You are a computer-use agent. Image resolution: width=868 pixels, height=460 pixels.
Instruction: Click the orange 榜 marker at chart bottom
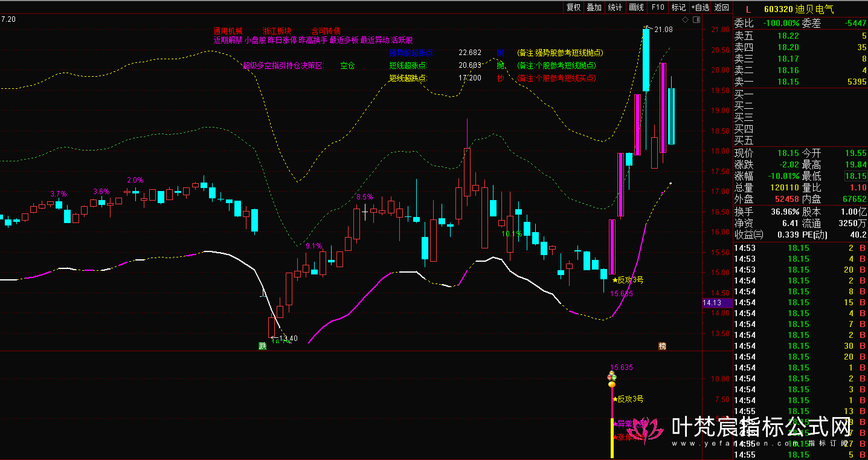pos(663,346)
